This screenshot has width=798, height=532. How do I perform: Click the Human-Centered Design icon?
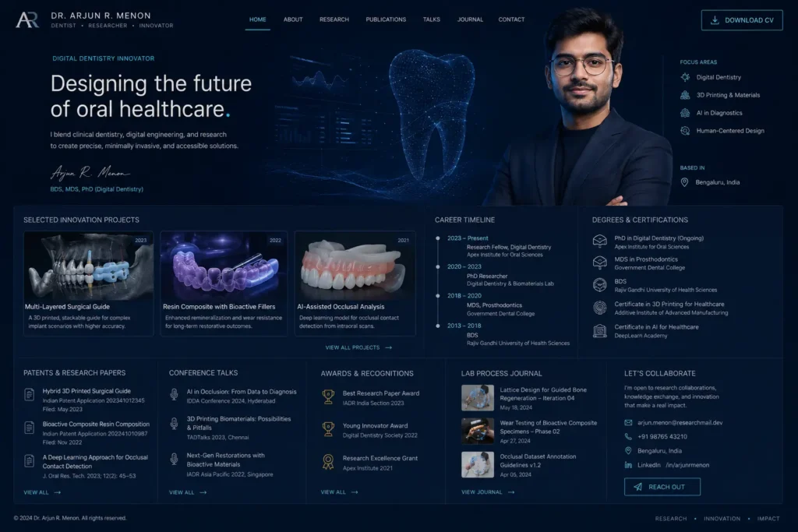[686, 131]
